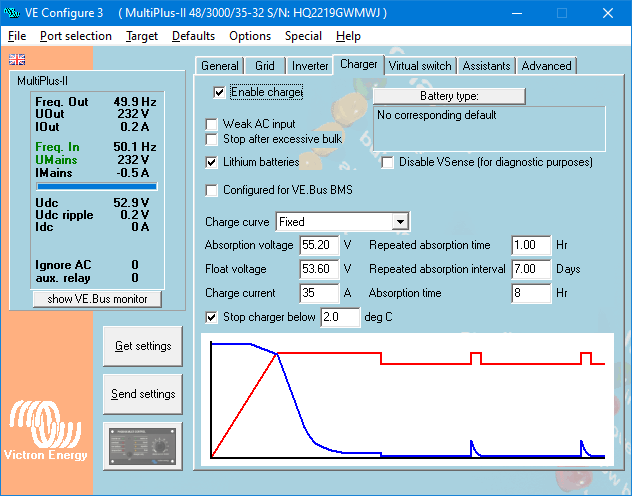Click the Send settings button

(x=143, y=394)
